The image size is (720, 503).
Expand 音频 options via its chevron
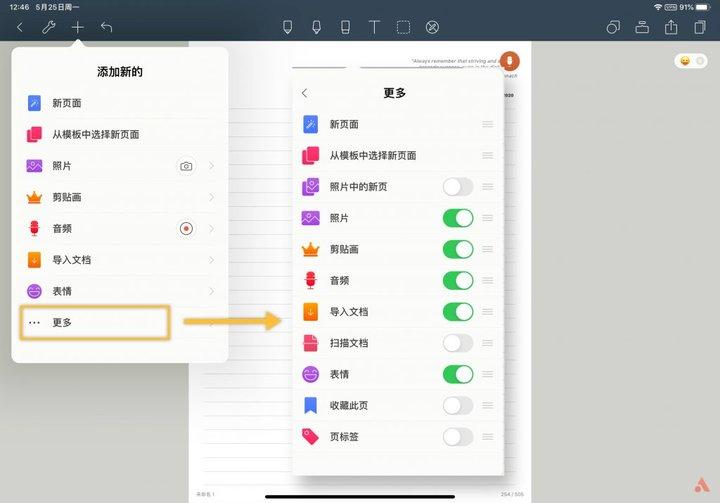(212, 228)
